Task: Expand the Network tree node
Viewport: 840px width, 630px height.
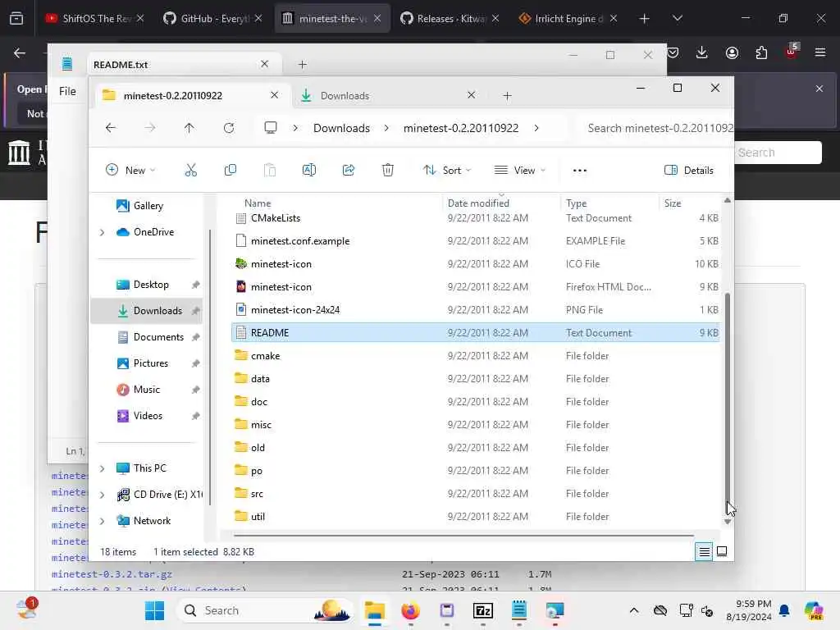Action: 102,521
